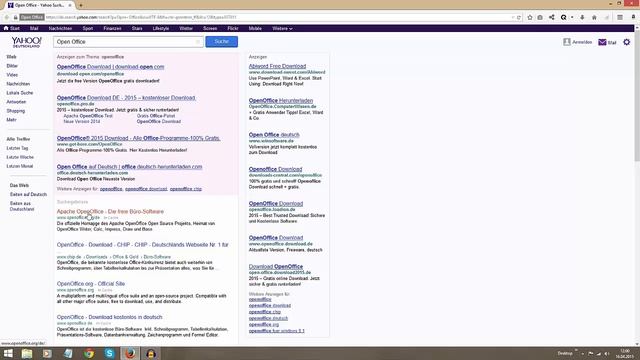The height and width of the screenshot is (360, 640).
Task: Filter results by Letzte Woche
Action: 20,157
